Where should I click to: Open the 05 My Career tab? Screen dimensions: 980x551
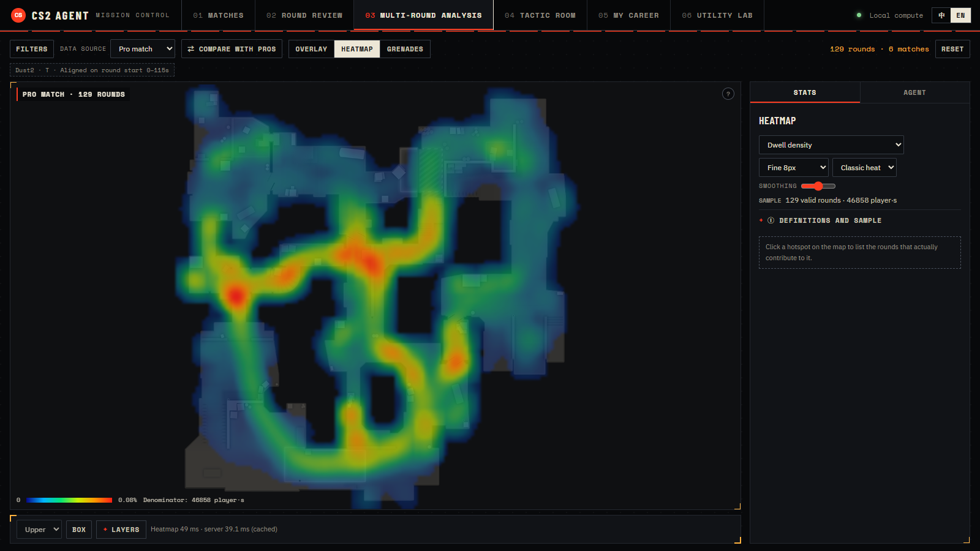(x=628, y=15)
